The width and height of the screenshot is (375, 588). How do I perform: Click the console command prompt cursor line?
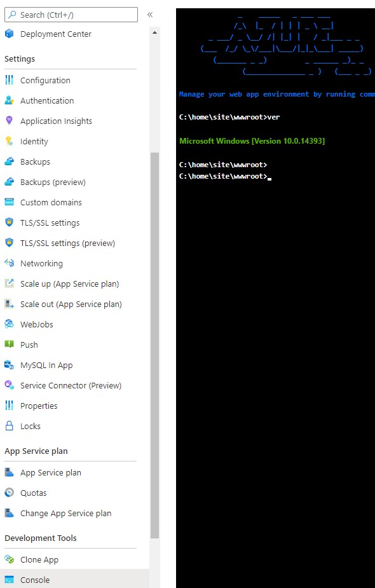click(225, 176)
